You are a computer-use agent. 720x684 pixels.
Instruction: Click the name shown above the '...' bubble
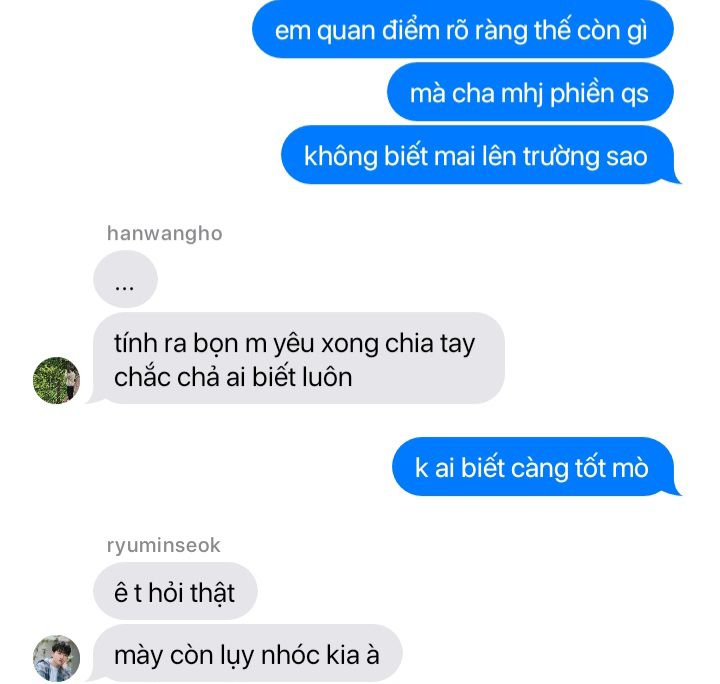tap(164, 233)
